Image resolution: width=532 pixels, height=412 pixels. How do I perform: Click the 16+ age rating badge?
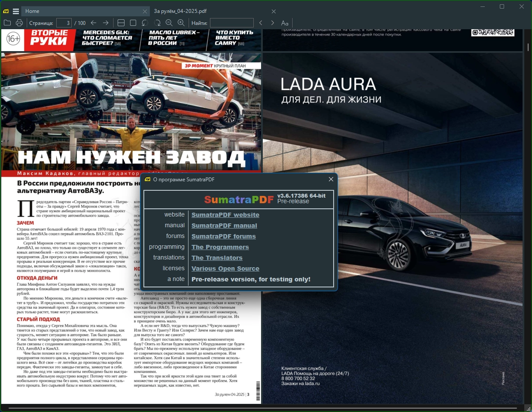(x=13, y=39)
